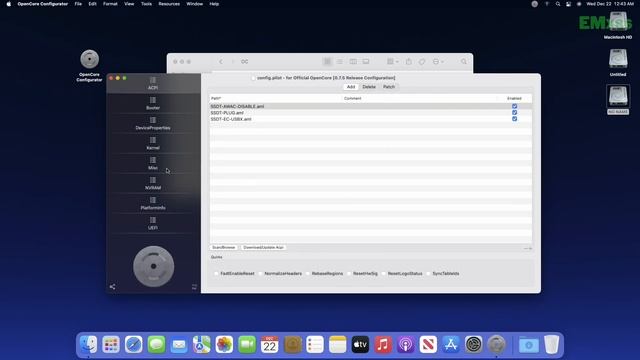
Task: Click the Finder window share icon
Action: pos(409,62)
